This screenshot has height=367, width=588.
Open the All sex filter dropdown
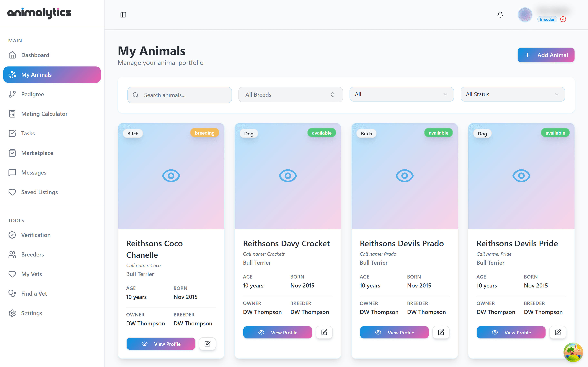401,94
